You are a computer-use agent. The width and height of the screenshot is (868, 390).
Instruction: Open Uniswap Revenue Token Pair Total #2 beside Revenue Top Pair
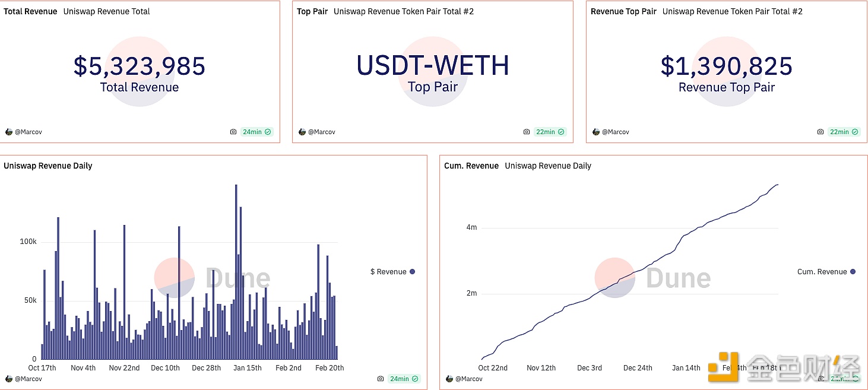click(x=733, y=11)
